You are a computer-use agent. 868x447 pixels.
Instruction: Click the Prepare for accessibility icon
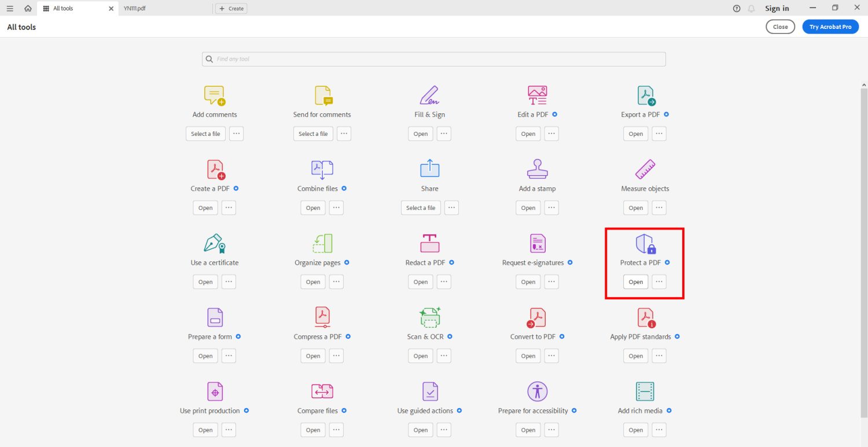[x=538, y=391]
